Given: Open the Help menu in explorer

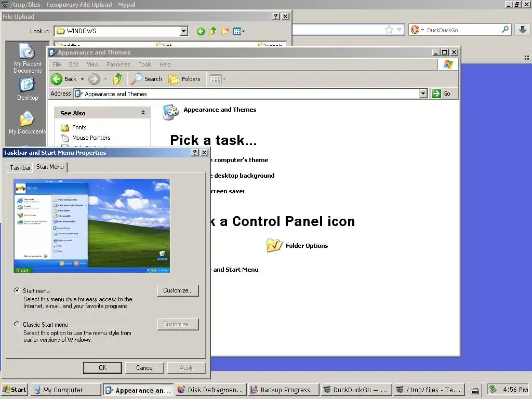Looking at the screenshot, I should tap(165, 64).
